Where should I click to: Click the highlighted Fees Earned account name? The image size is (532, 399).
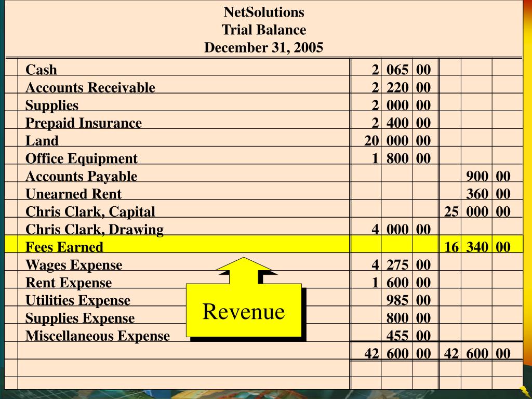64,247
